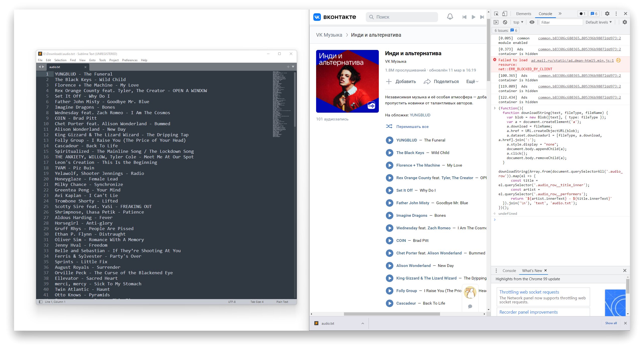Open console settings gear beside Default levels
This screenshot has height=349, width=644.
click(625, 22)
